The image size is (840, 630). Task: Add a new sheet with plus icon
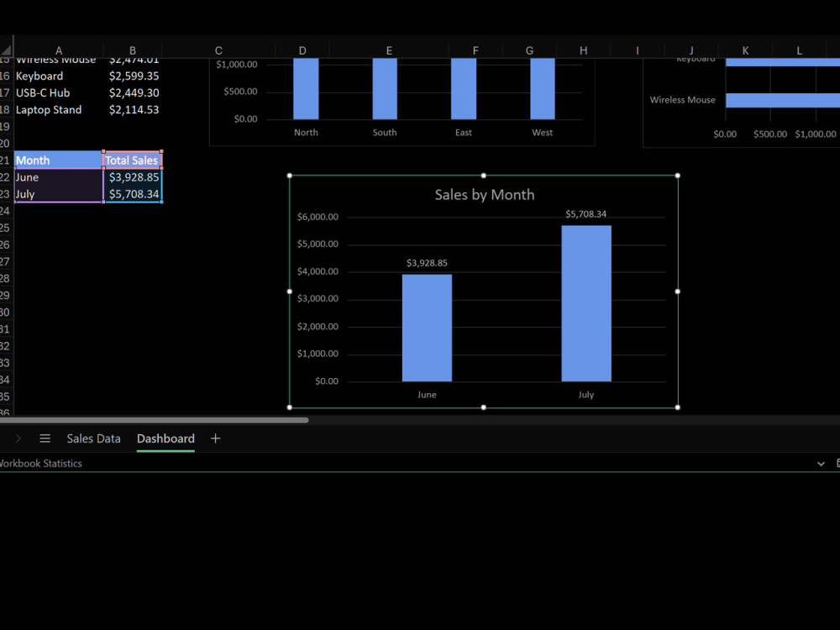(x=215, y=438)
